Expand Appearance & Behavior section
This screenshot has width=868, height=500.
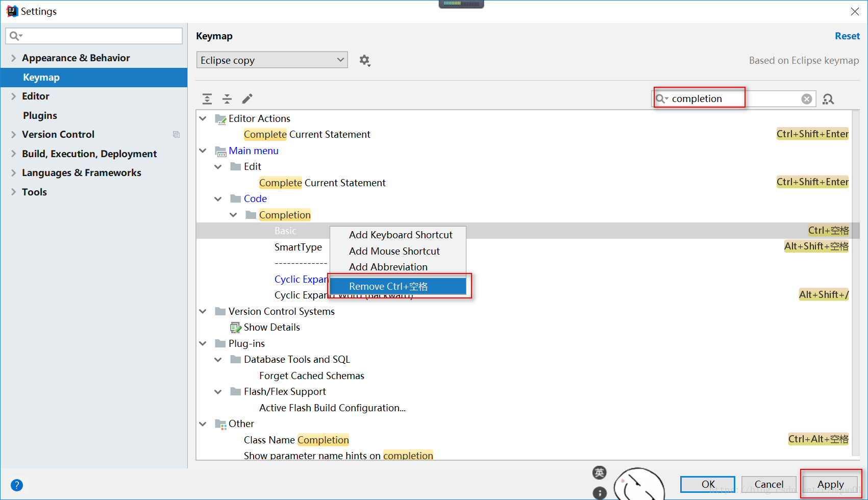[x=13, y=58]
